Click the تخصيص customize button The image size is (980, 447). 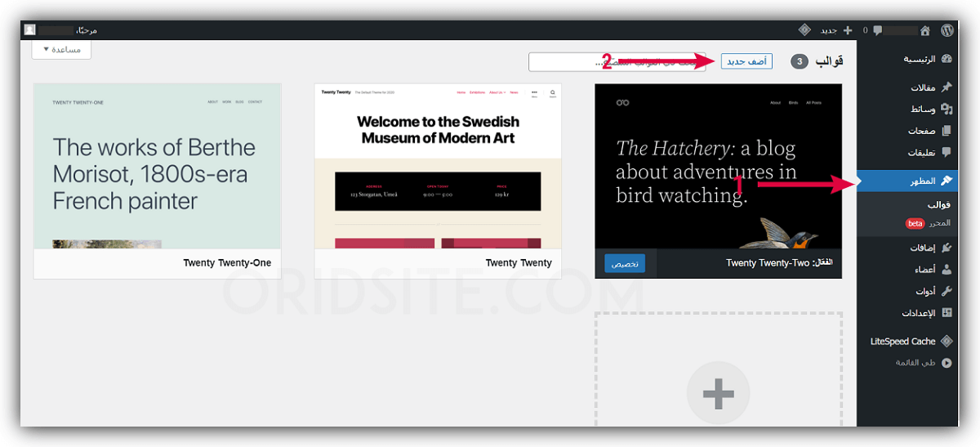pyautogui.click(x=625, y=263)
